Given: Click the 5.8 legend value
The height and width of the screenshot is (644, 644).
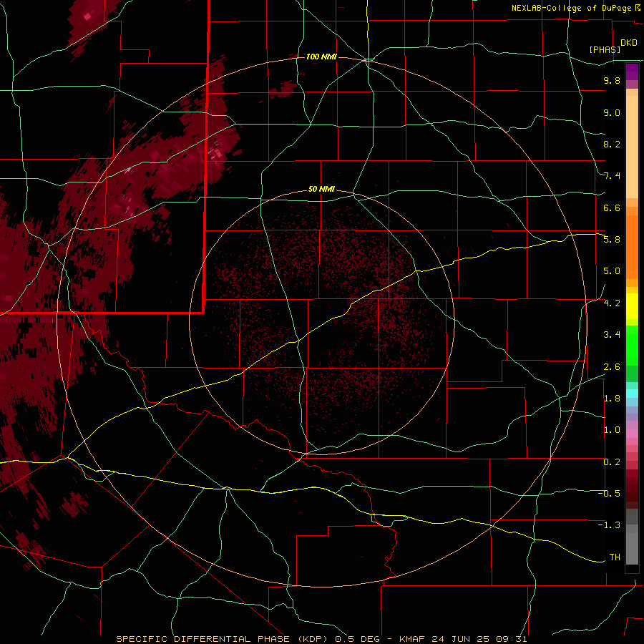Looking at the screenshot, I should tap(612, 240).
